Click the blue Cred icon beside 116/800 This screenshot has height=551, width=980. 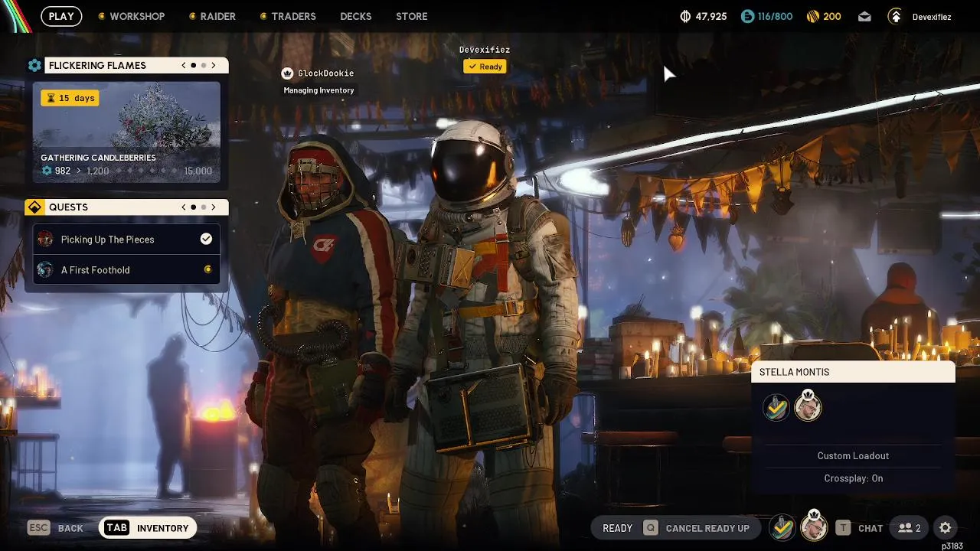click(x=748, y=16)
